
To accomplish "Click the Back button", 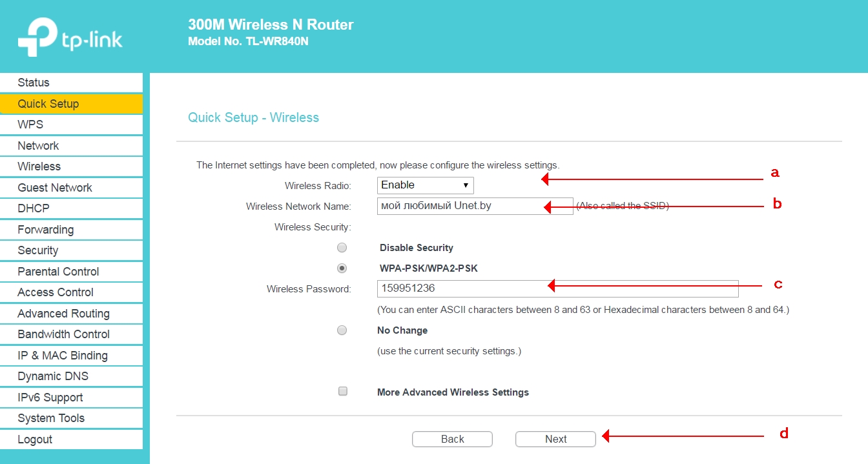I will (452, 439).
